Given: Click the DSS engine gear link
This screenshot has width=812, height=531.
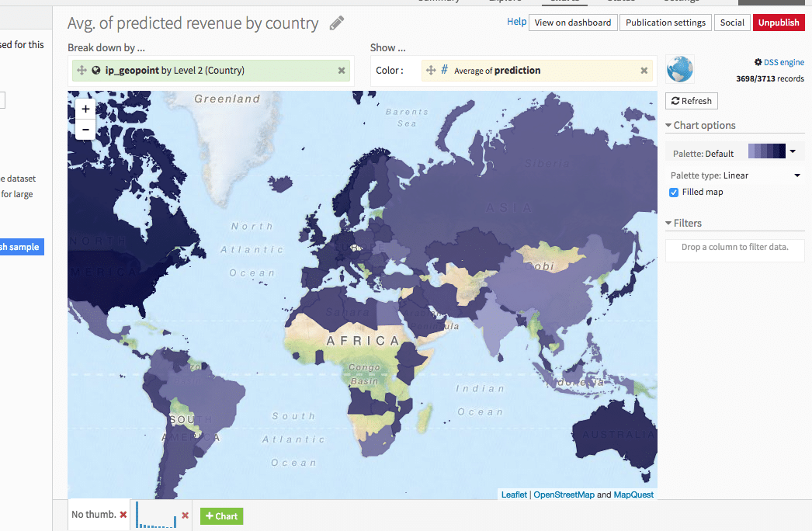Looking at the screenshot, I should tap(779, 62).
